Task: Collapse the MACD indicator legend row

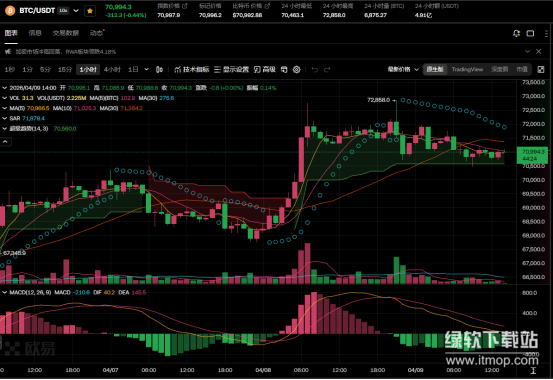Action: (x=5, y=292)
